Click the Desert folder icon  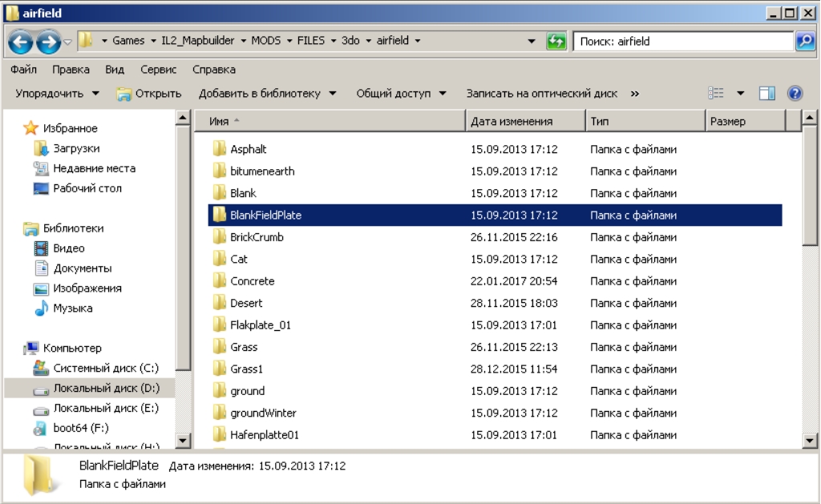tap(220, 303)
